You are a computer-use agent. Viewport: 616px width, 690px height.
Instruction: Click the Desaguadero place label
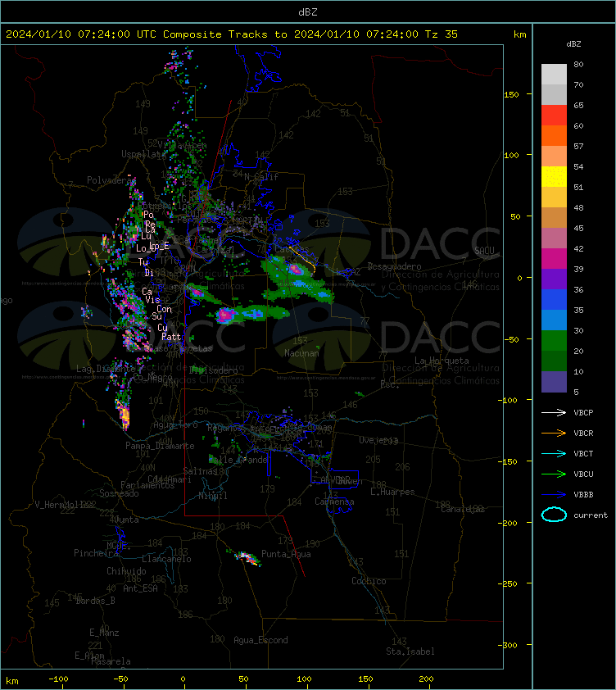point(394,266)
